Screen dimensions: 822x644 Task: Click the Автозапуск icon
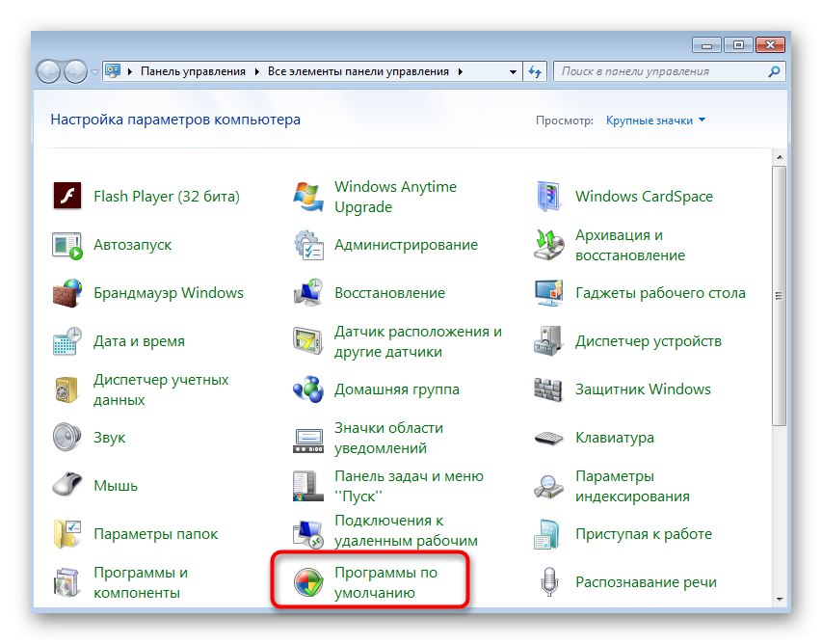tap(67, 245)
